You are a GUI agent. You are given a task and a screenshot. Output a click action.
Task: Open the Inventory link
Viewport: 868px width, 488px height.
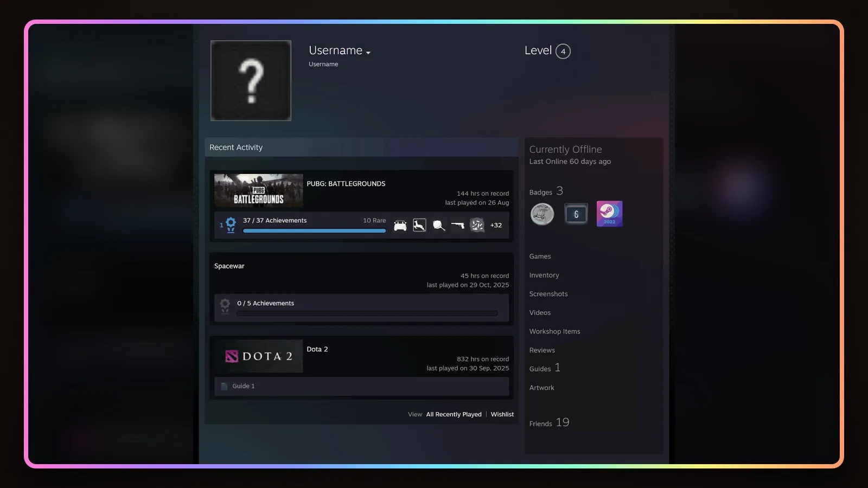[x=544, y=275]
